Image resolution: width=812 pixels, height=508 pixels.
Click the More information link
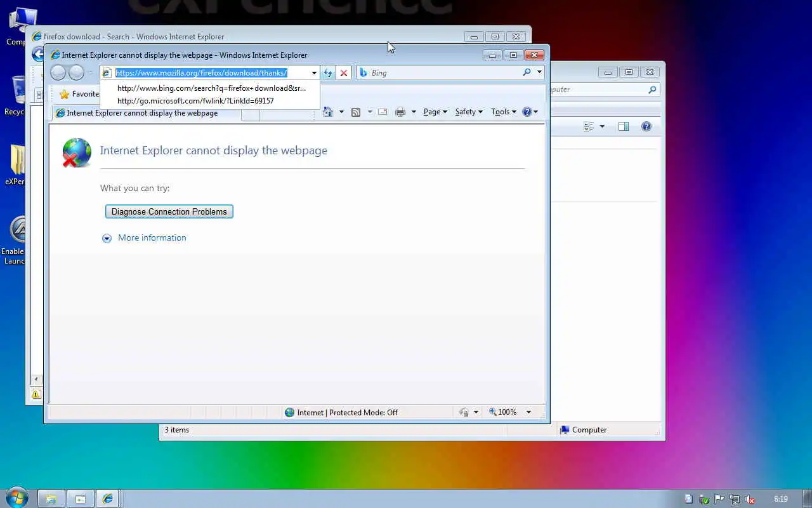pyautogui.click(x=152, y=237)
